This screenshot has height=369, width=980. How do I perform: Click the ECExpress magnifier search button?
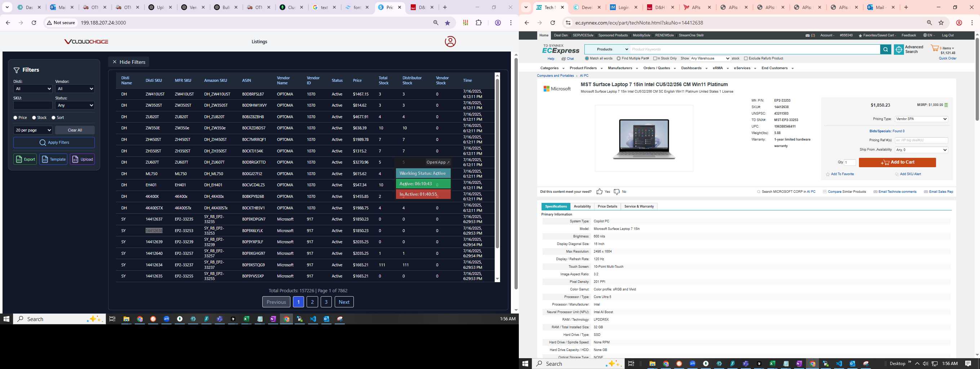[x=885, y=49]
